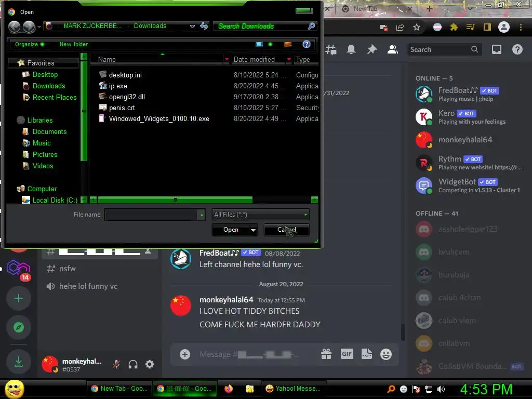Expand Libraries in navigation pane

(39, 120)
